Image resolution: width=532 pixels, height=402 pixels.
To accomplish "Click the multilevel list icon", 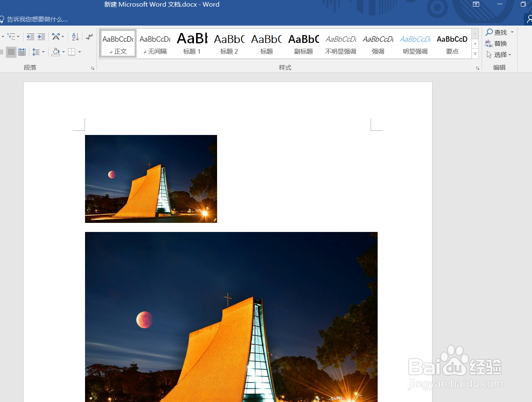I will pos(11,37).
